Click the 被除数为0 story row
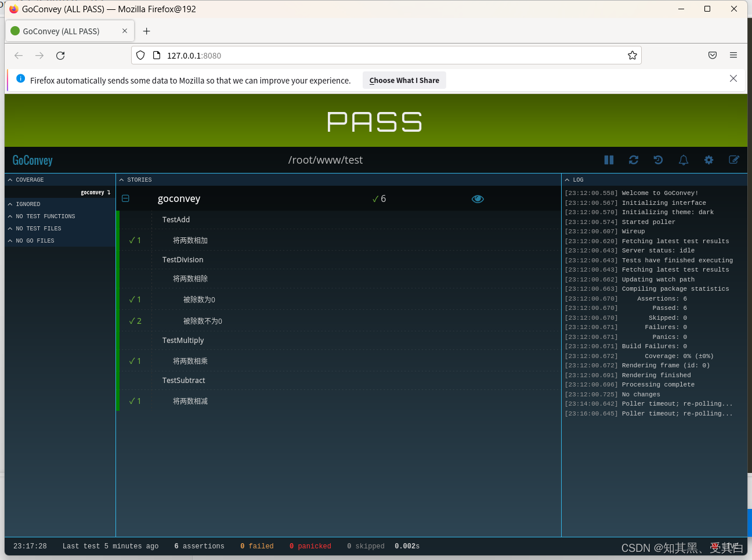The image size is (752, 560). point(339,299)
